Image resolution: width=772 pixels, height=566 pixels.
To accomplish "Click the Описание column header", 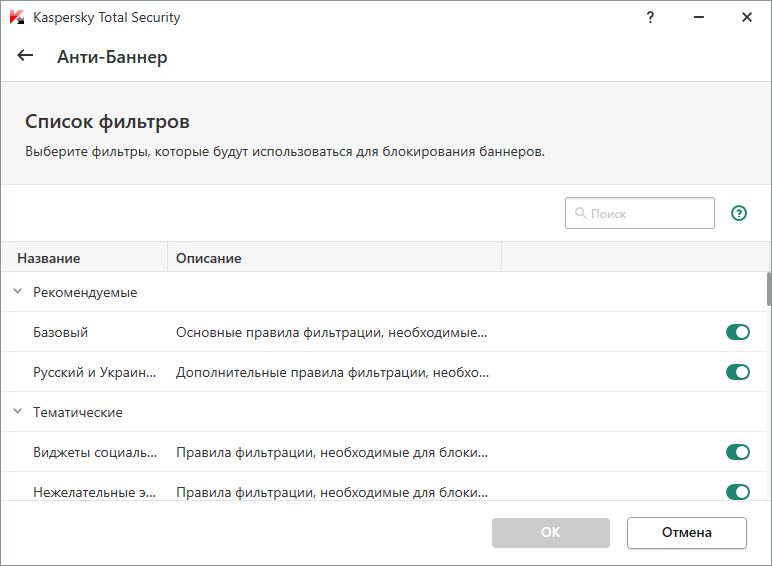I will pos(334,257).
